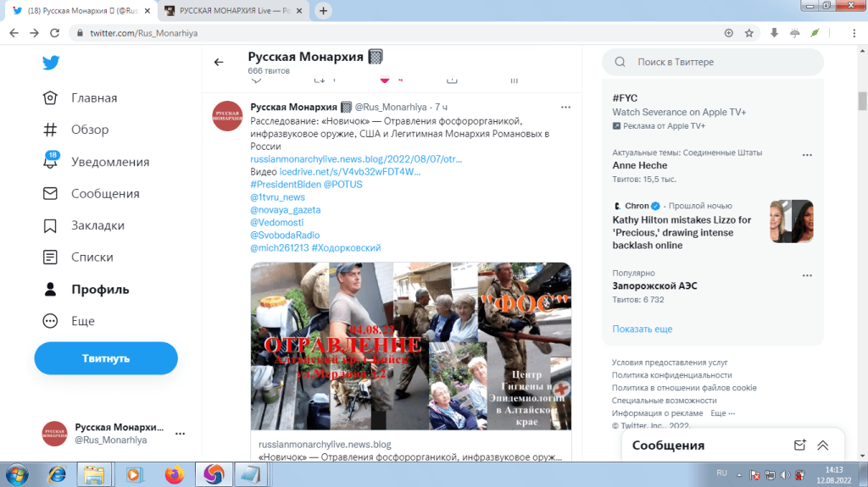
Task: Open account switcher three-dot menu
Action: 180,434
